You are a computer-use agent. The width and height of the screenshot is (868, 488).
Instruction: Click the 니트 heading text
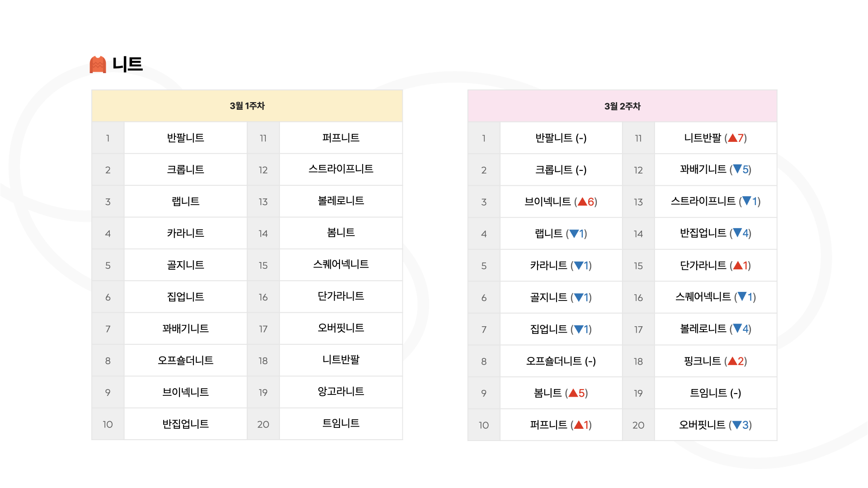click(x=127, y=64)
